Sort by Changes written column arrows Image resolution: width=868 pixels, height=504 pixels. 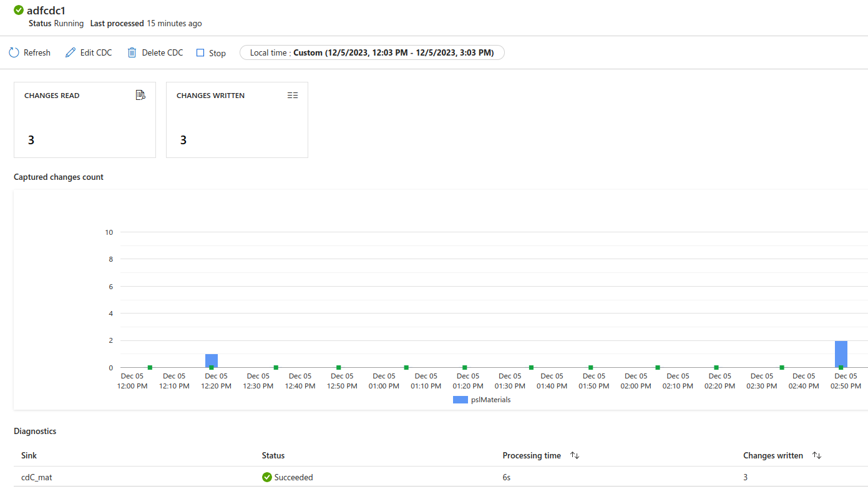point(817,456)
